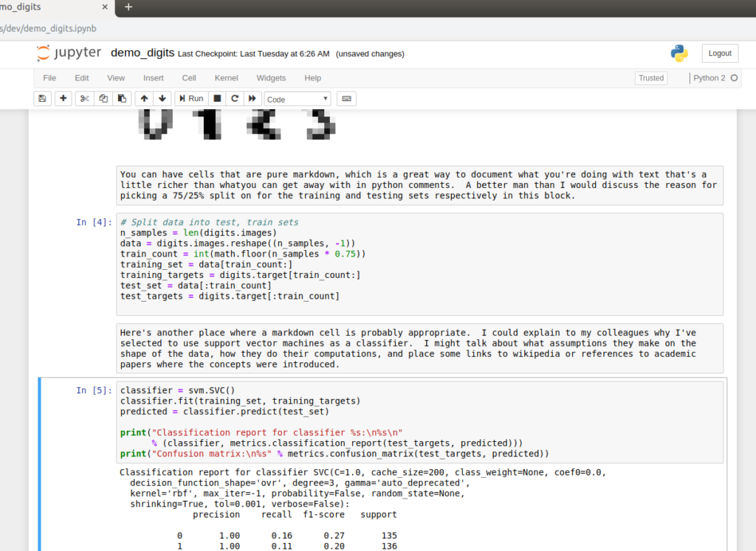This screenshot has height=551, width=756.
Task: Click the Logout button
Action: [719, 53]
